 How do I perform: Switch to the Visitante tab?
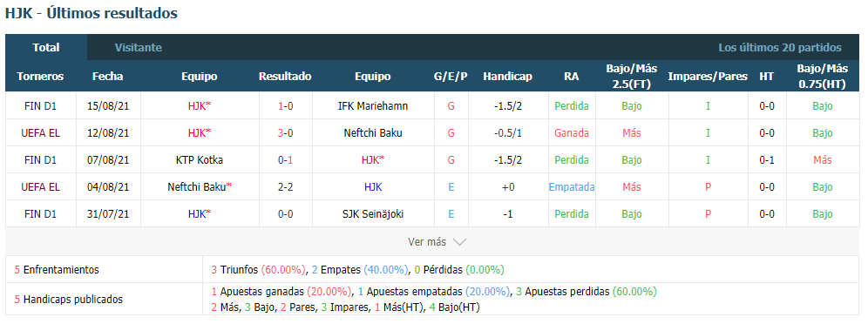139,48
